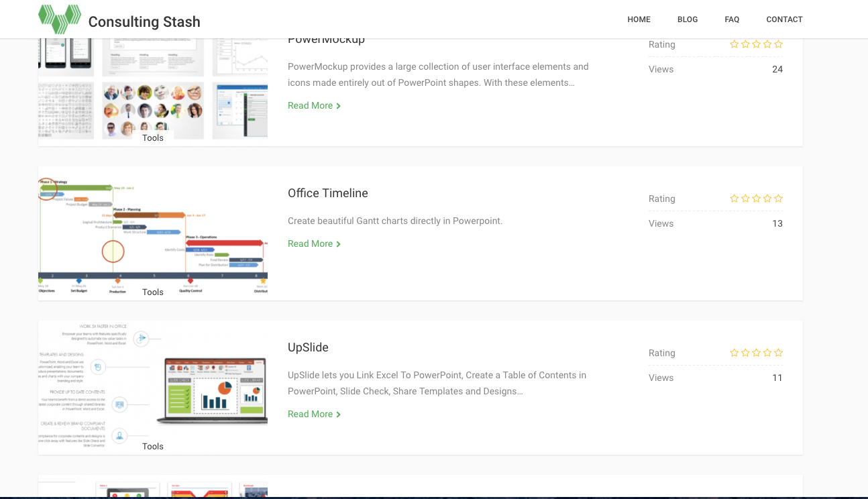Rate UpSlide three stars
The image size is (868, 499).
[757, 353]
